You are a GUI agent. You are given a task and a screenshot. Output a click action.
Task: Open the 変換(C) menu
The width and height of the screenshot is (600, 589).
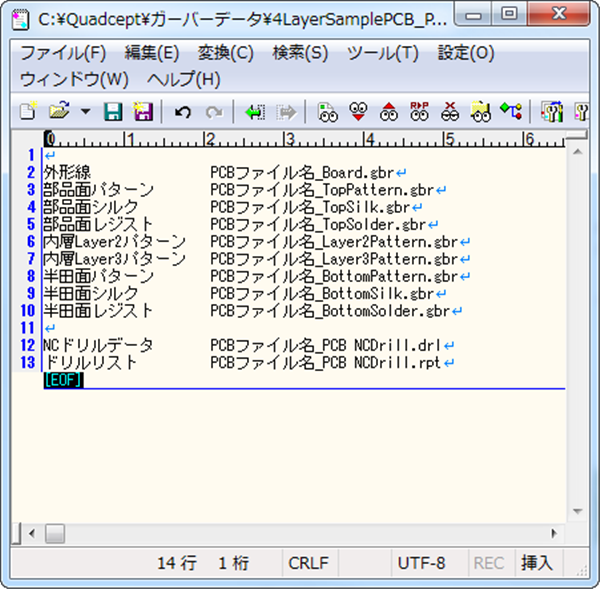226,53
